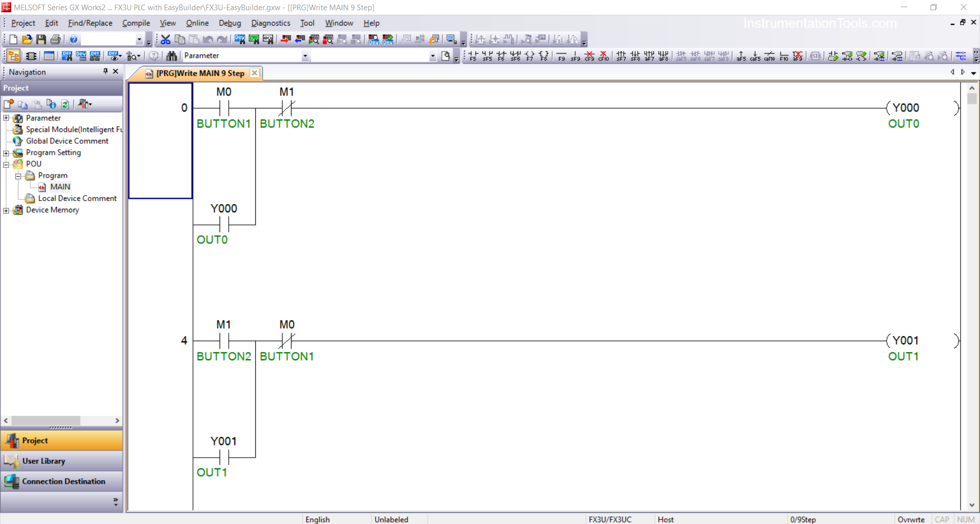Open the Window menu
This screenshot has width=980, height=524.
(x=339, y=23)
